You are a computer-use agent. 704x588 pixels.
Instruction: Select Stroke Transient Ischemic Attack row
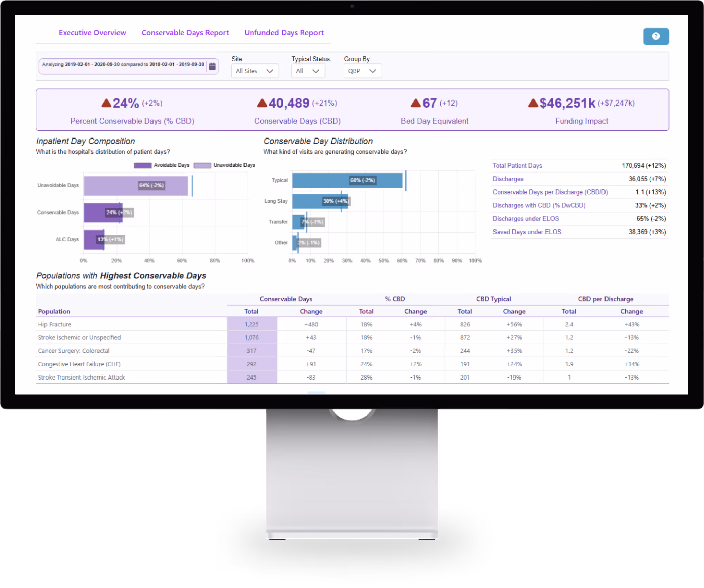coord(352,377)
